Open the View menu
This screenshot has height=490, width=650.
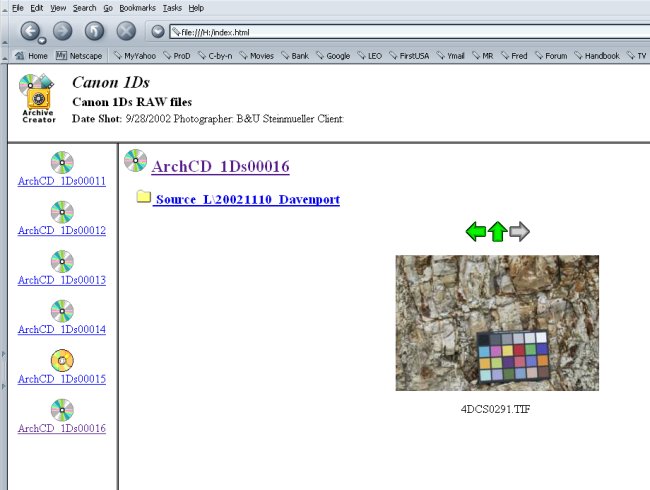point(58,8)
